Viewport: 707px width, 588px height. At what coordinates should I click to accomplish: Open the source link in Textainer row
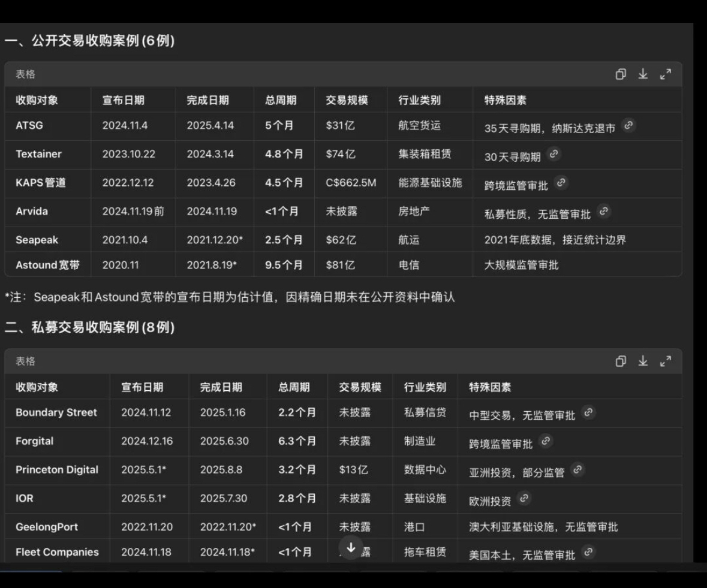pyautogui.click(x=553, y=154)
